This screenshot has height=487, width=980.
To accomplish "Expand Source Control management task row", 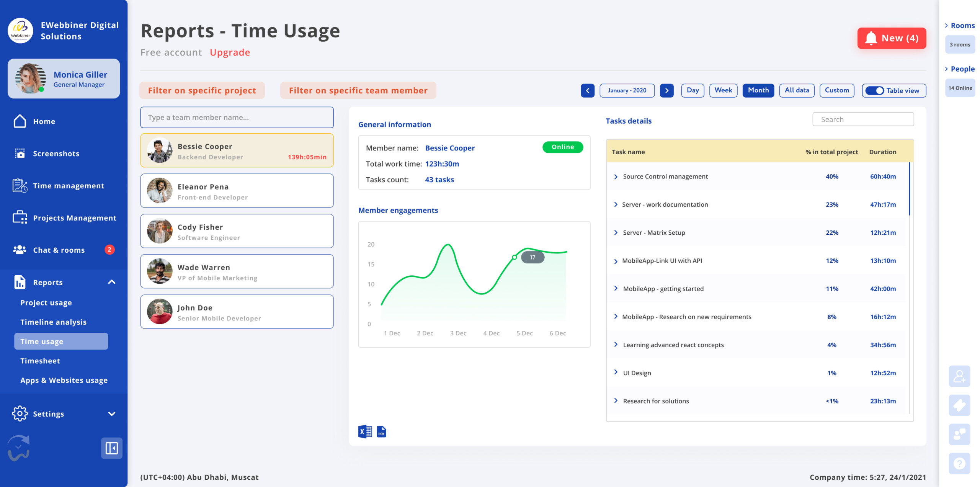I will click(x=616, y=176).
